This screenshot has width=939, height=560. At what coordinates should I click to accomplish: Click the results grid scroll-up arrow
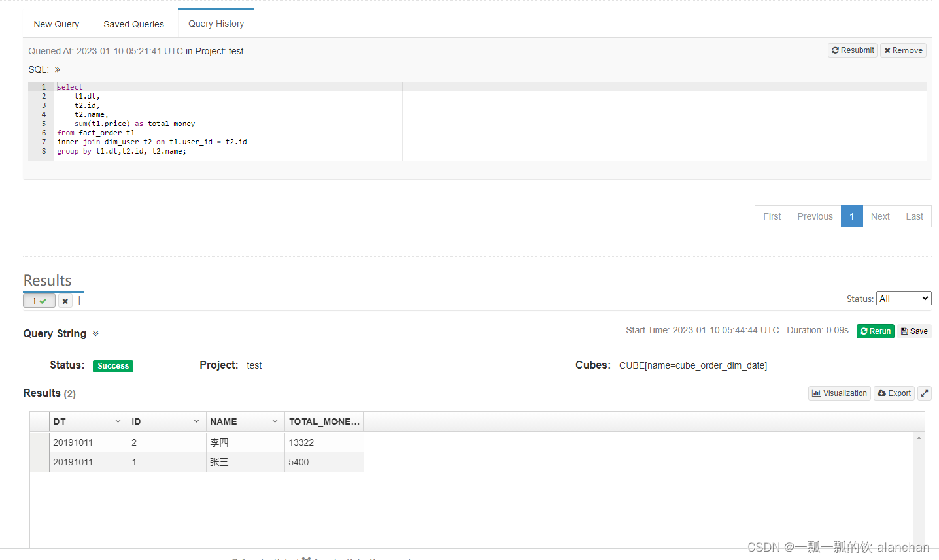919,438
